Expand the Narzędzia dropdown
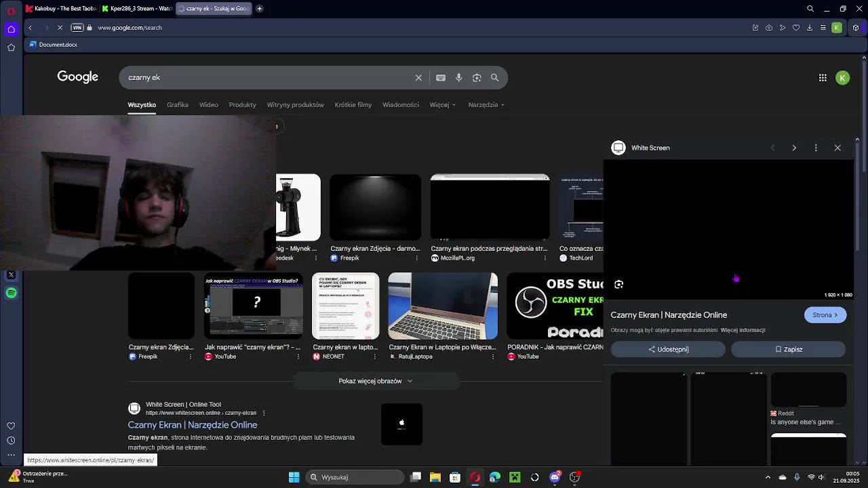 [x=486, y=105]
